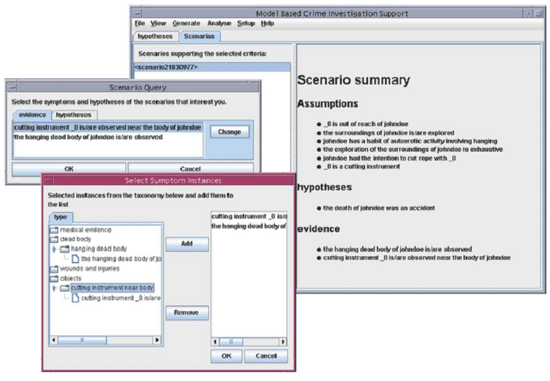The height and width of the screenshot is (381, 550).
Task: Click right scroll arrow of selected instances list
Action: click(283, 342)
